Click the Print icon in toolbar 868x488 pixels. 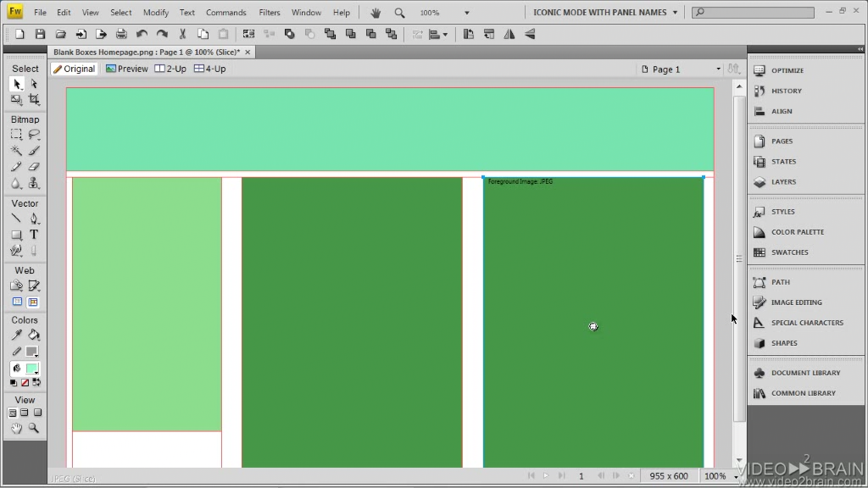[121, 34]
